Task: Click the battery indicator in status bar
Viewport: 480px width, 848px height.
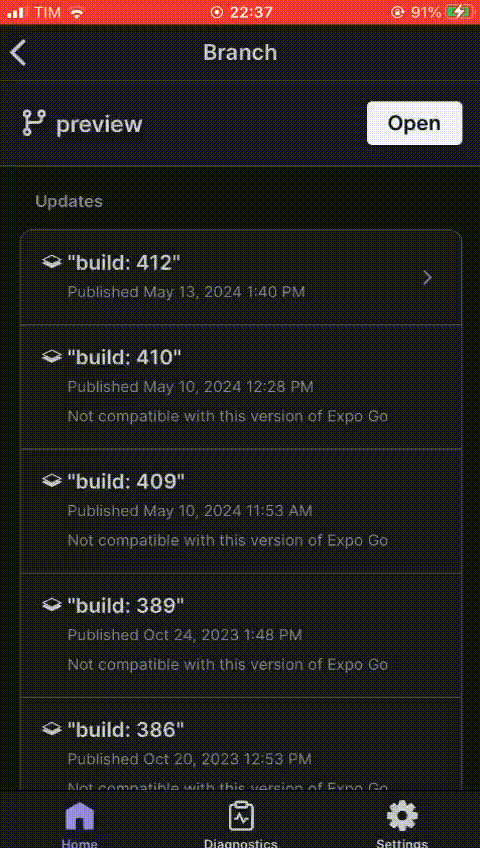Action: 458,12
